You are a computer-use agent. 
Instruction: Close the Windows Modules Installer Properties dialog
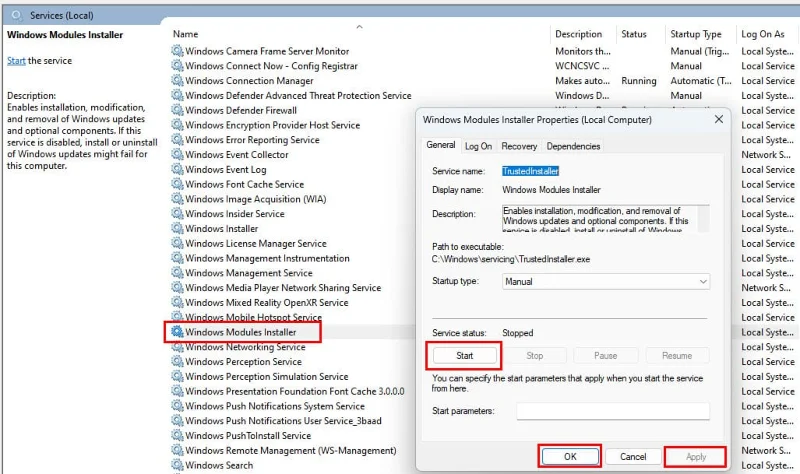coord(719,119)
